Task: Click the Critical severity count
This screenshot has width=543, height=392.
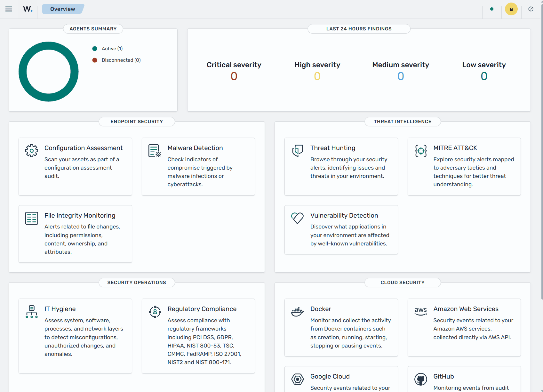Action: coord(234,76)
